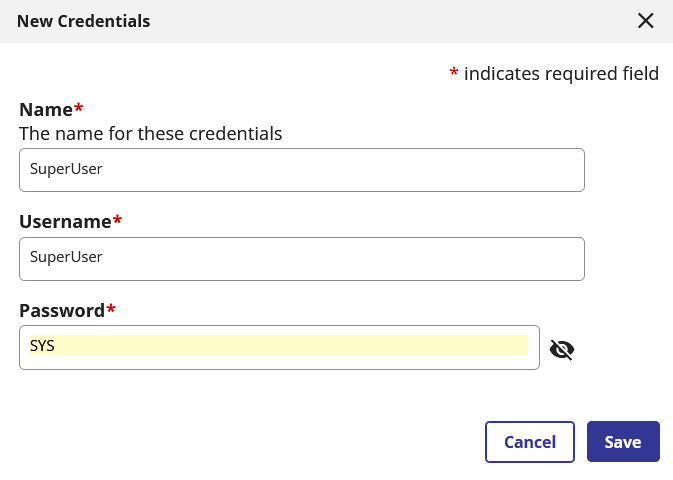Screen dimensions: 673x480
Task: Click the Name field label
Action: point(46,110)
